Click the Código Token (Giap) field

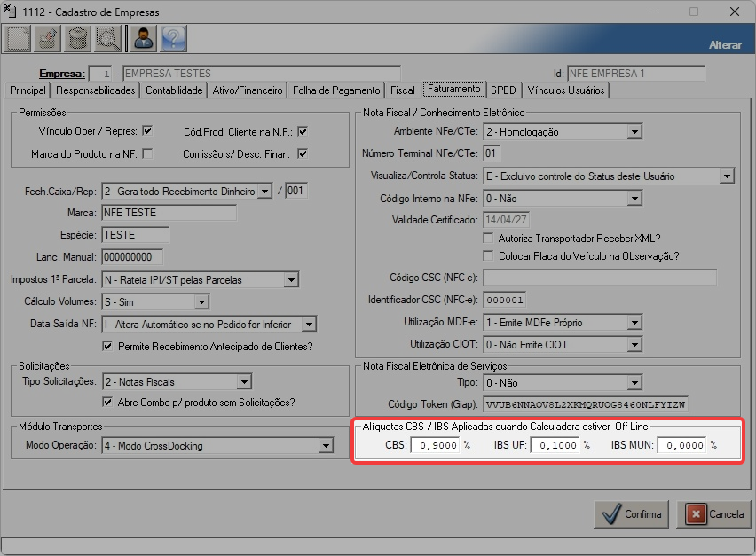[586, 404]
